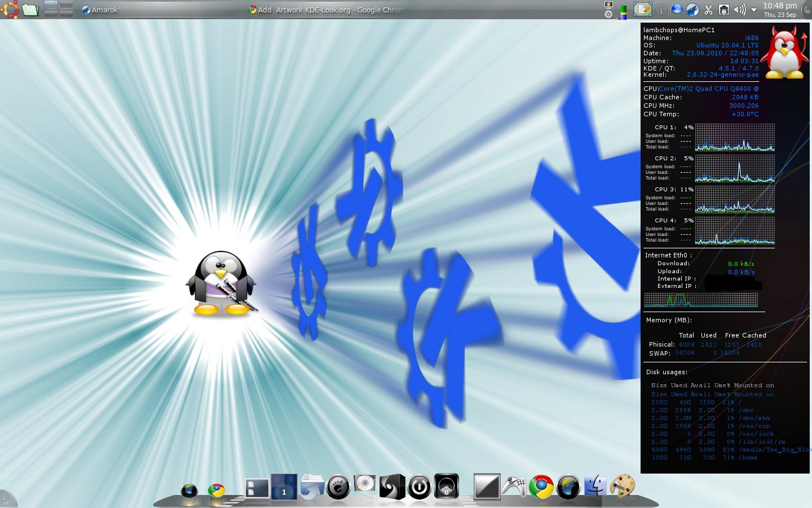Viewport: 812px width, 508px height.
Task: Click the CPU 3 load graph
Action: 735,200
